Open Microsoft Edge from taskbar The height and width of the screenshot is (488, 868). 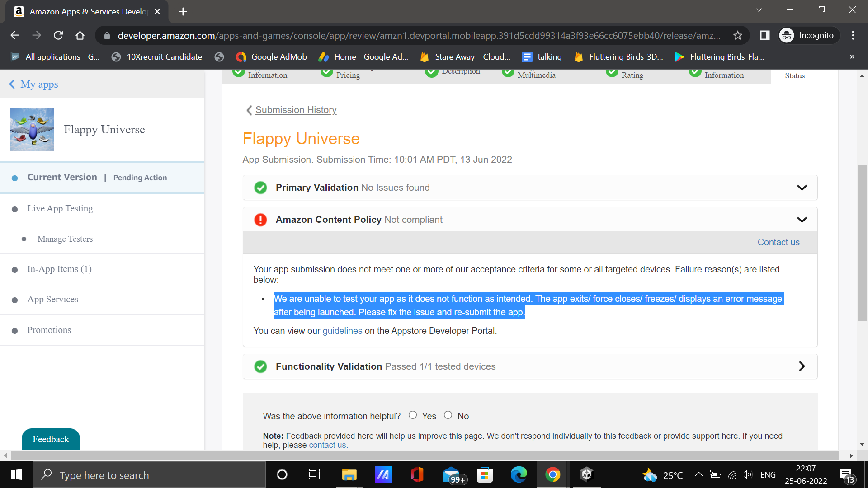(x=519, y=474)
